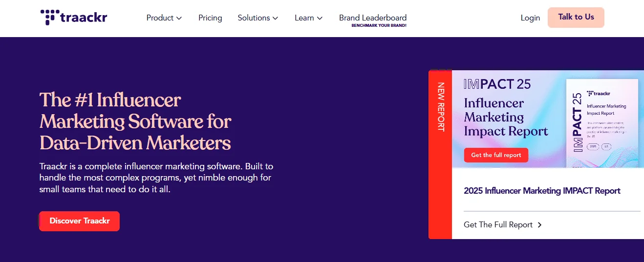Open the Product menu
The image size is (644, 262).
click(x=164, y=18)
